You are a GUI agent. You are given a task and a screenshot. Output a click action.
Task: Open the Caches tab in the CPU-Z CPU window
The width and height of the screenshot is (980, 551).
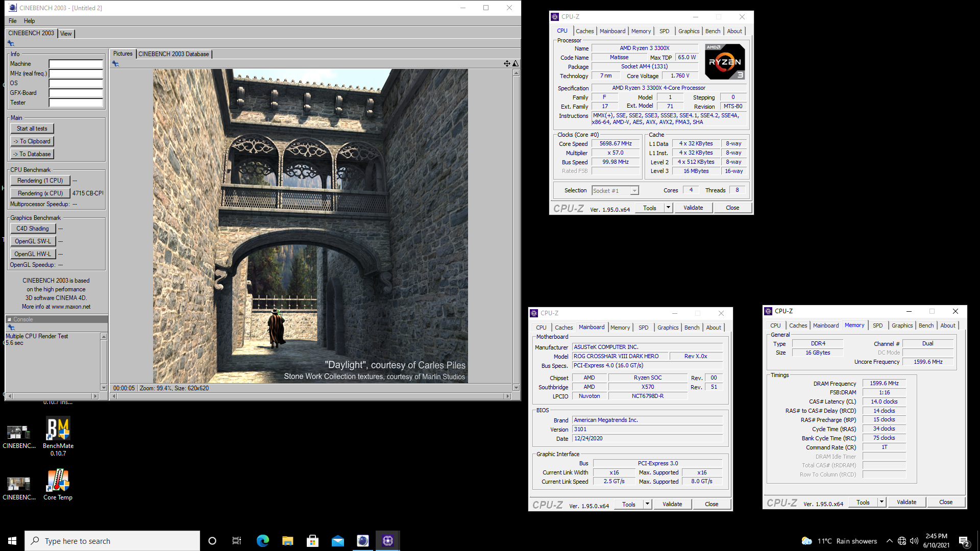coord(584,31)
